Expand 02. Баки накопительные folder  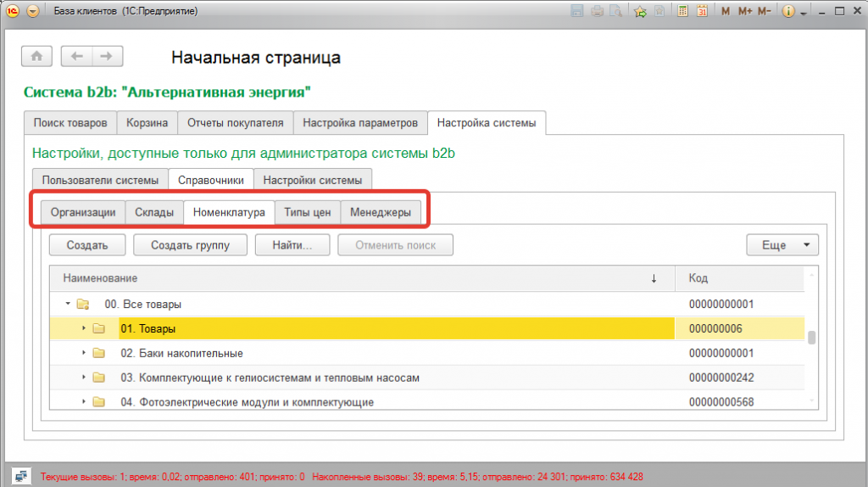pyautogui.click(x=84, y=352)
